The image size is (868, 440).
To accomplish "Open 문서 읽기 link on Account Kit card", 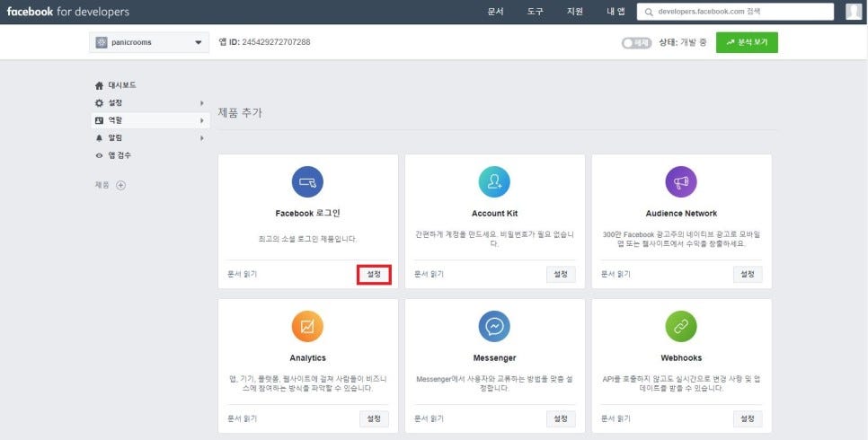I will pos(429,274).
